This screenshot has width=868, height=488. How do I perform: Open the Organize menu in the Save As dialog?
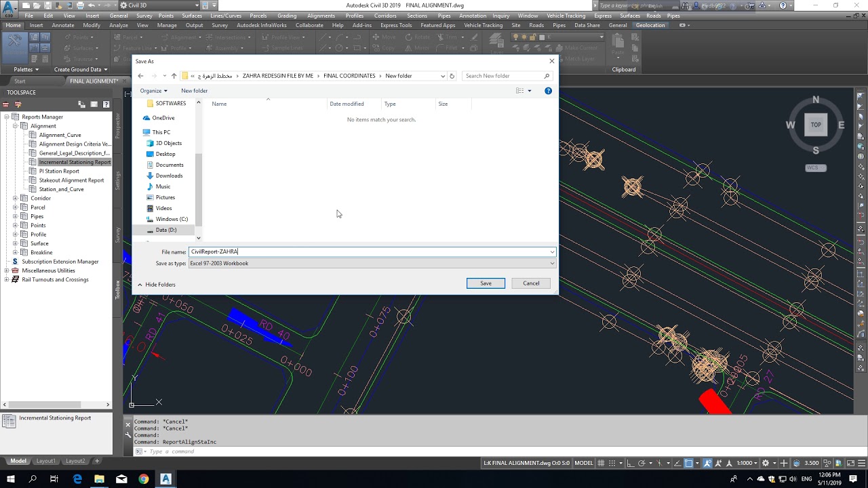[x=153, y=91]
